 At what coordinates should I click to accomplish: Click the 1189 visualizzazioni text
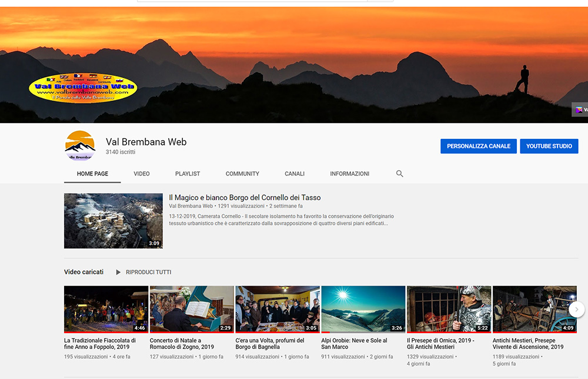(516, 357)
